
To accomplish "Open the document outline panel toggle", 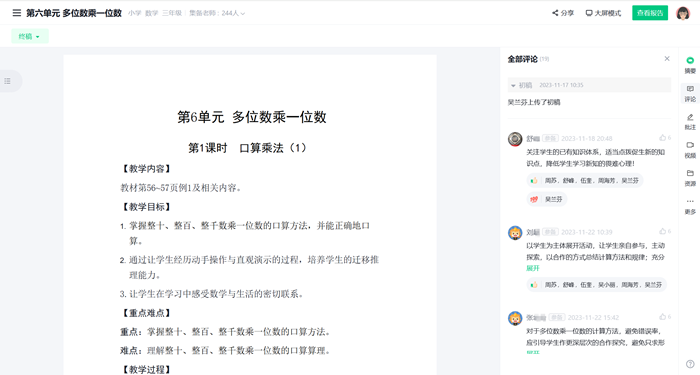I will tap(8, 81).
